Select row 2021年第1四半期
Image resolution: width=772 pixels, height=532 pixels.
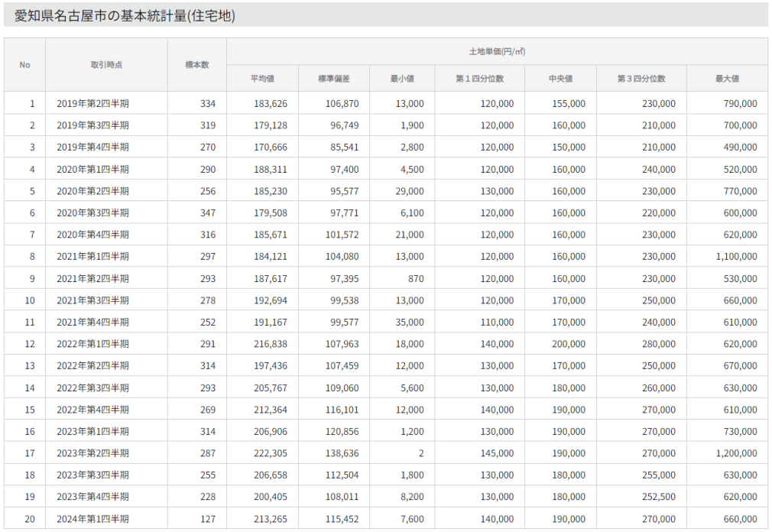386,256
